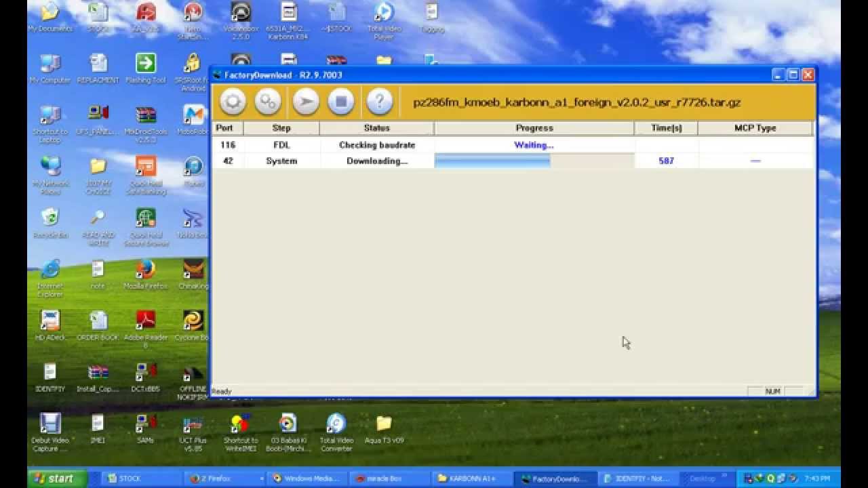Open the Help question mark button
The width and height of the screenshot is (868, 488).
[380, 102]
